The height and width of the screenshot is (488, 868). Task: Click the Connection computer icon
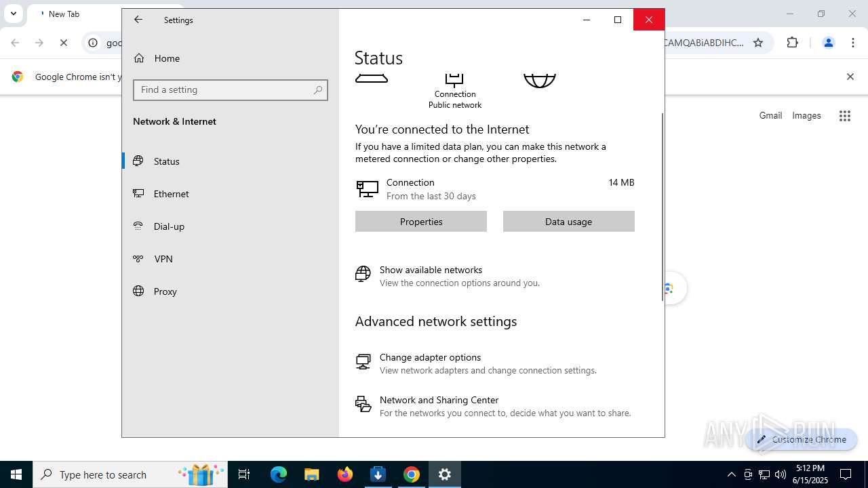point(367,189)
